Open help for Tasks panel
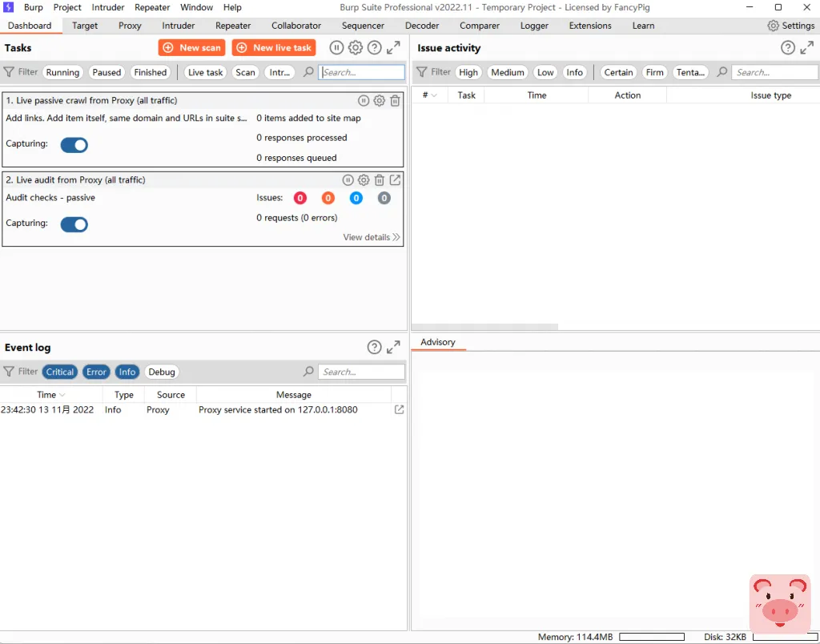Screen dimensions: 820x644 tap(375, 47)
